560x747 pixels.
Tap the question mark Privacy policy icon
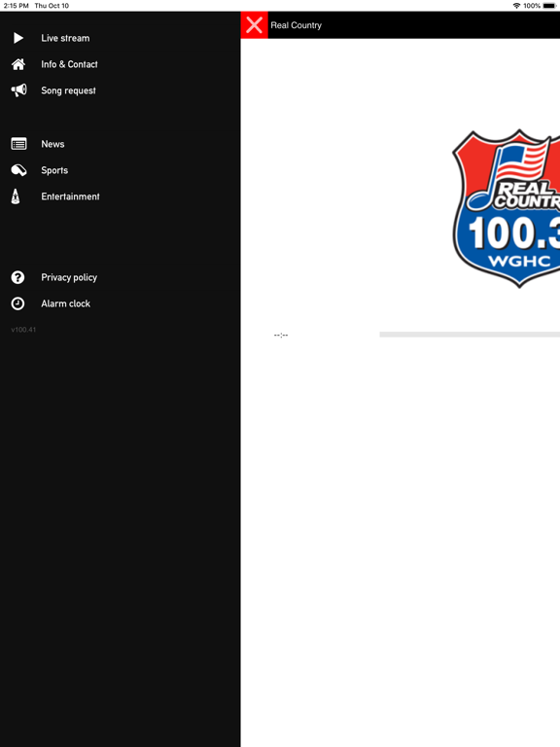18,277
